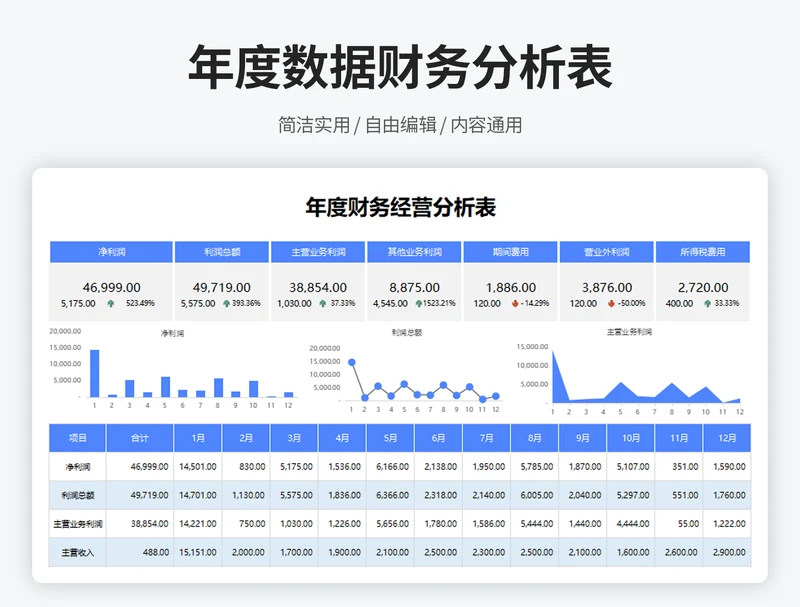The width and height of the screenshot is (800, 607).
Task: Click the 8,875.00 value in 其他业务利润 card
Action: 414,288
